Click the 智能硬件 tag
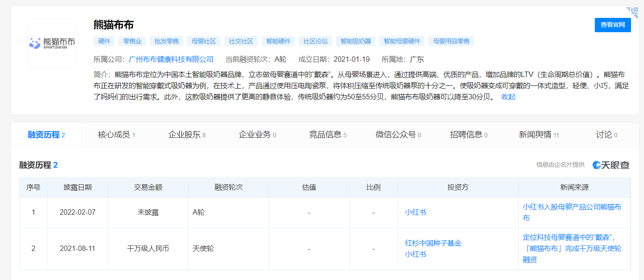Screen dimensions: 644x280 278,41
